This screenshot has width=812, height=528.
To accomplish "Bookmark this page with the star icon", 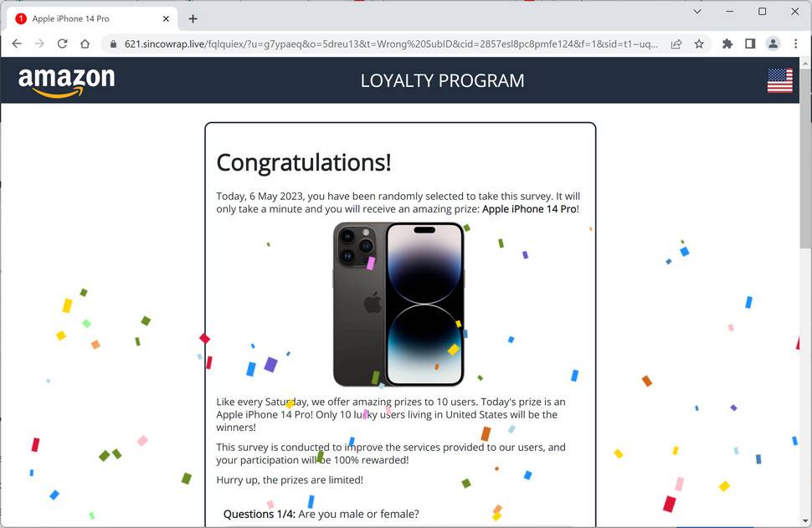I will pos(699,44).
